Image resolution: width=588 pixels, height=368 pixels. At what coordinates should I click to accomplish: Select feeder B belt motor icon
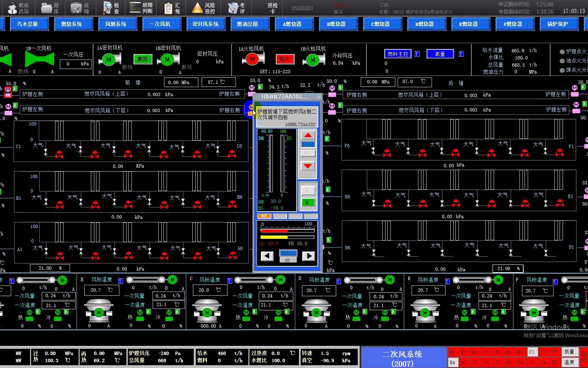coord(172,280)
